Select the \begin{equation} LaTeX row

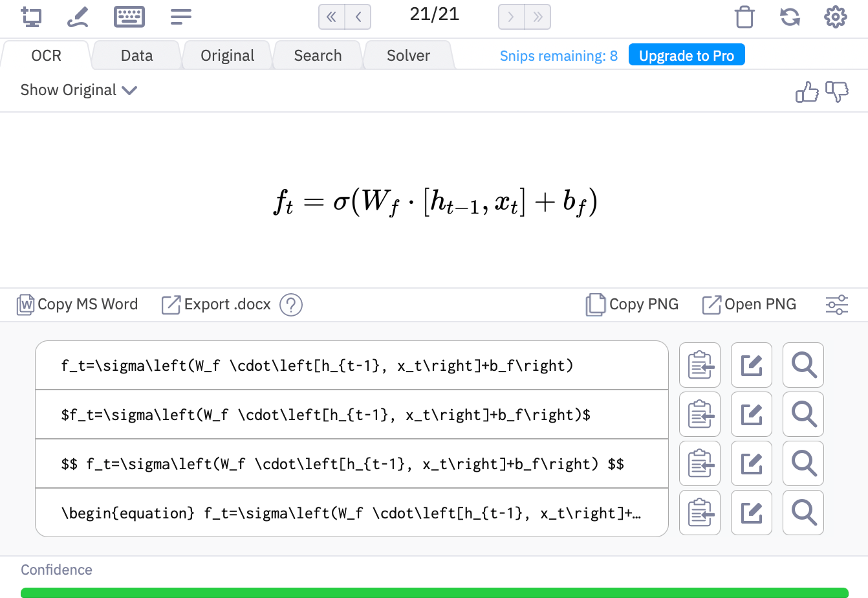click(x=351, y=513)
